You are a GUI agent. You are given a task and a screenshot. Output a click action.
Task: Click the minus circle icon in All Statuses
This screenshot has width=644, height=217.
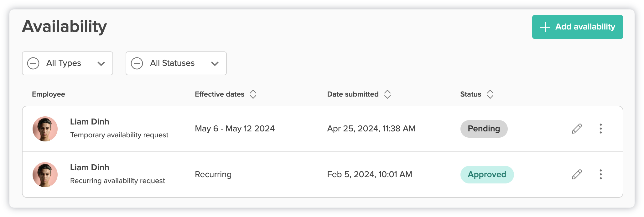(137, 63)
